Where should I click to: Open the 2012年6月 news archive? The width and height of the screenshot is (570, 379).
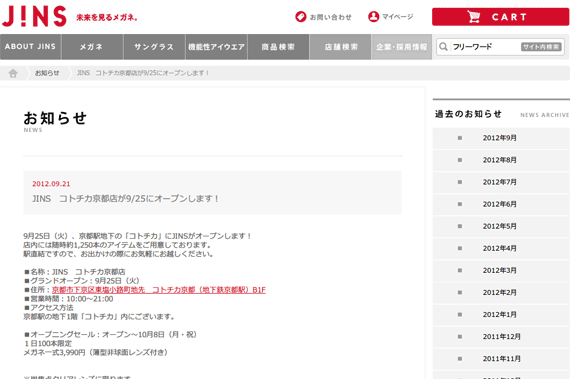pyautogui.click(x=501, y=204)
